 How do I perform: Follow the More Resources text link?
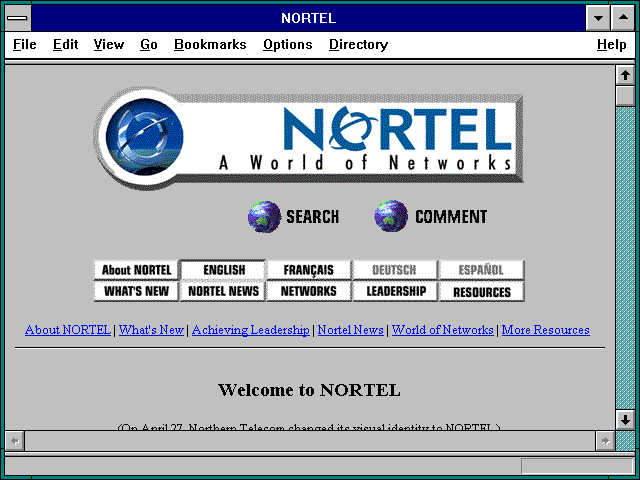pyautogui.click(x=546, y=330)
